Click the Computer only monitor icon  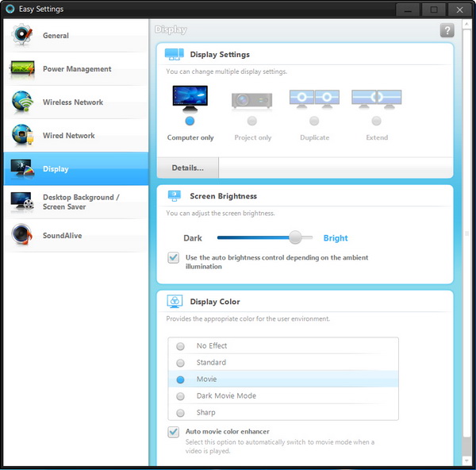pyautogui.click(x=190, y=98)
